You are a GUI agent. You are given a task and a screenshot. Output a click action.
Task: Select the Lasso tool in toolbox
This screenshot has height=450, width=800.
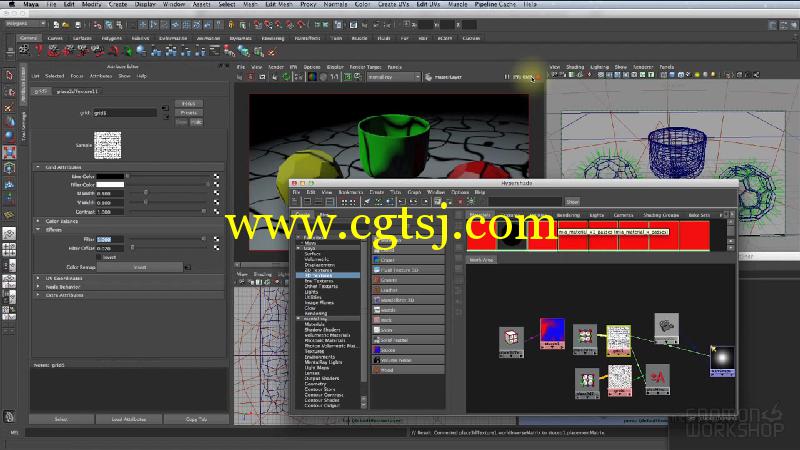(x=9, y=92)
